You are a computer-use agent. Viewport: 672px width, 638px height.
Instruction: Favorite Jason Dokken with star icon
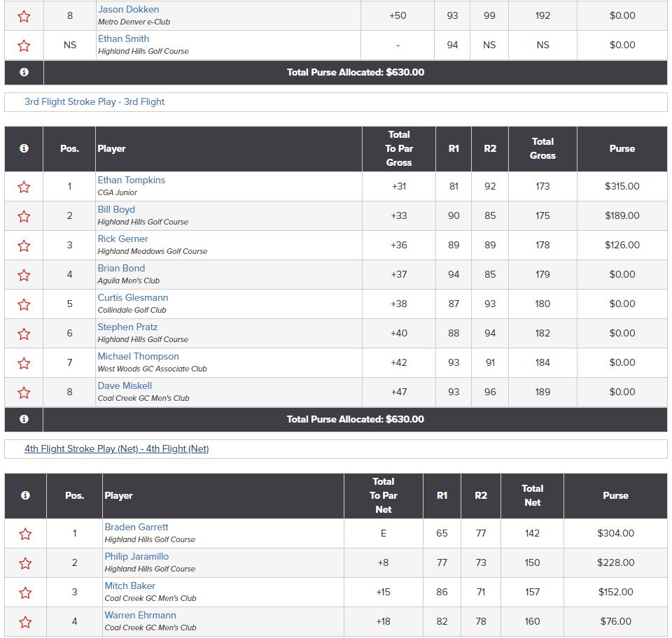coord(24,16)
